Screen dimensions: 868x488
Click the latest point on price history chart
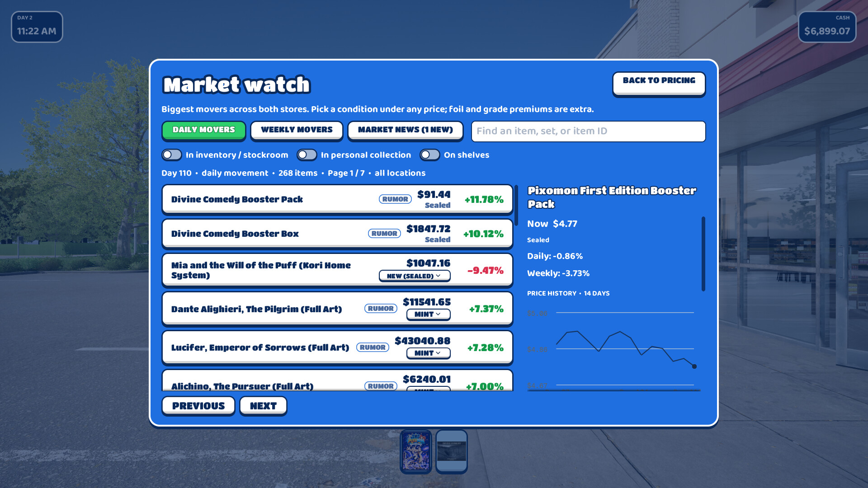tap(694, 366)
